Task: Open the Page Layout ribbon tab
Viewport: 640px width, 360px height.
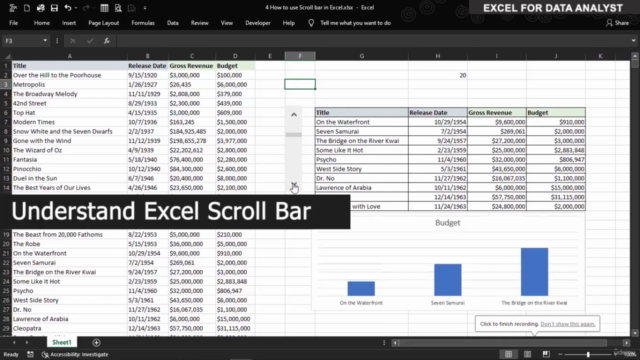Action: tap(104, 23)
